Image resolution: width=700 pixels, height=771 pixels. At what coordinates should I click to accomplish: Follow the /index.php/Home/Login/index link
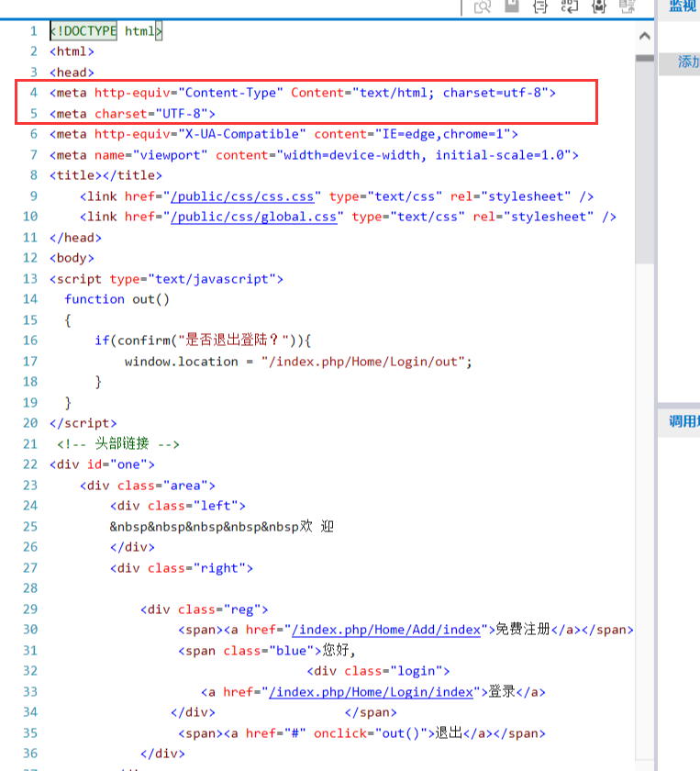tap(376, 692)
